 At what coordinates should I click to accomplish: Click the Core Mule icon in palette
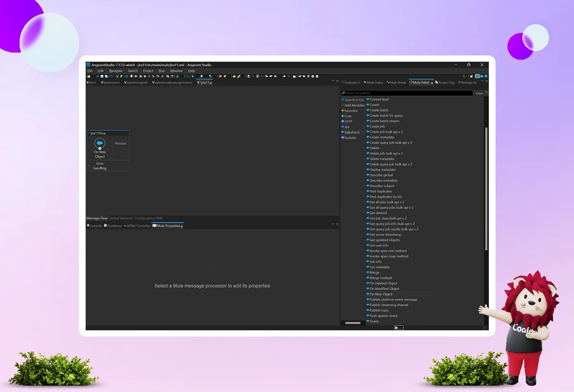(x=342, y=116)
